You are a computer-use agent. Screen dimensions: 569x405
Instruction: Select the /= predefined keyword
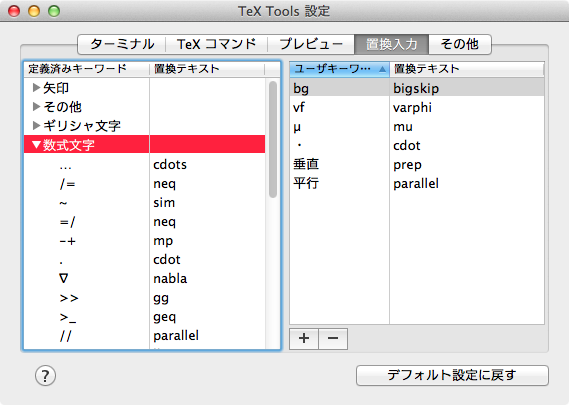(x=67, y=184)
